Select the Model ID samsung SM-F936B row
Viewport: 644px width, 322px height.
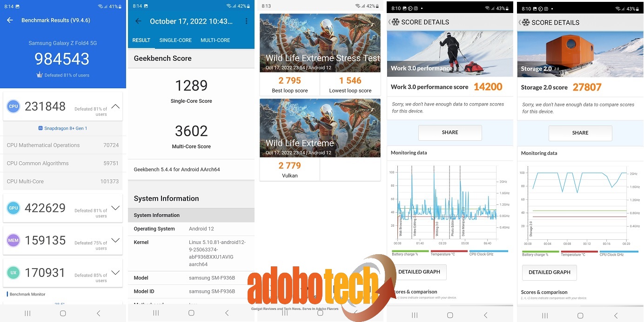pos(191,291)
